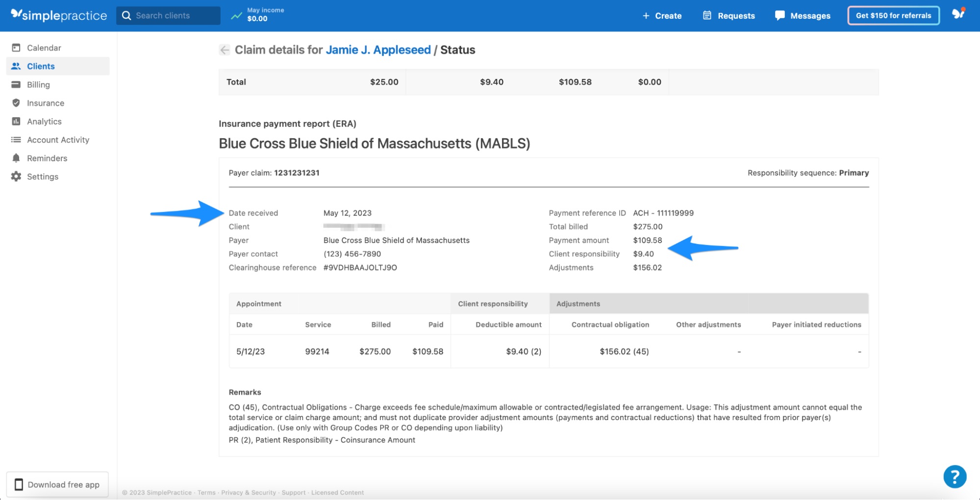Click Get $150 for referrals
The height and width of the screenshot is (500, 980).
tap(893, 15)
